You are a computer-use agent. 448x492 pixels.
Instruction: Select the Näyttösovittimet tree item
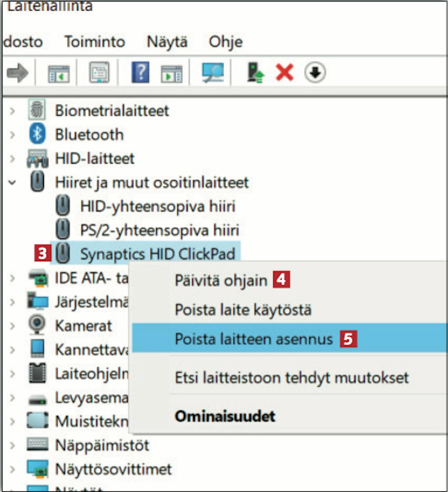point(113,469)
